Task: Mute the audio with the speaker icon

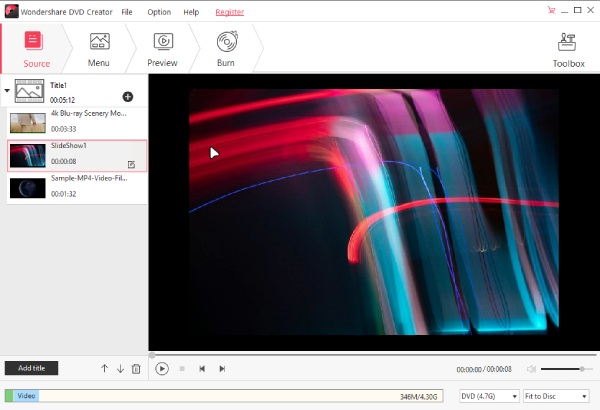Action: tap(531, 369)
